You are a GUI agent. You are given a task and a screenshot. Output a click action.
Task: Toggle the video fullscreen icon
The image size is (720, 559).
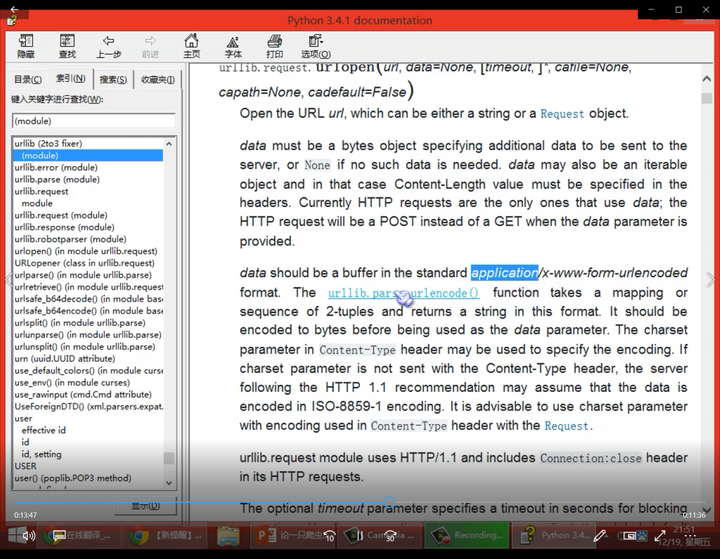pyautogui.click(x=660, y=536)
